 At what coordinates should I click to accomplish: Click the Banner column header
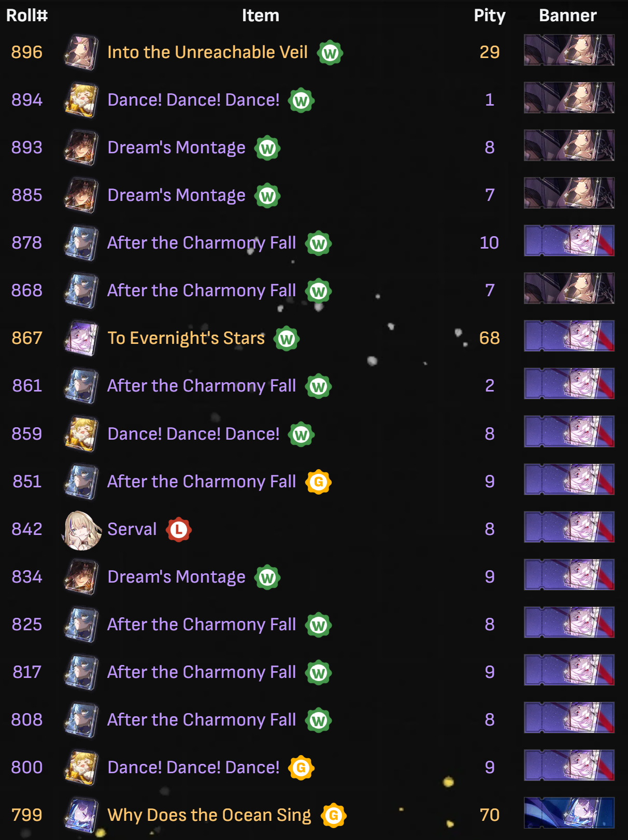pyautogui.click(x=568, y=16)
